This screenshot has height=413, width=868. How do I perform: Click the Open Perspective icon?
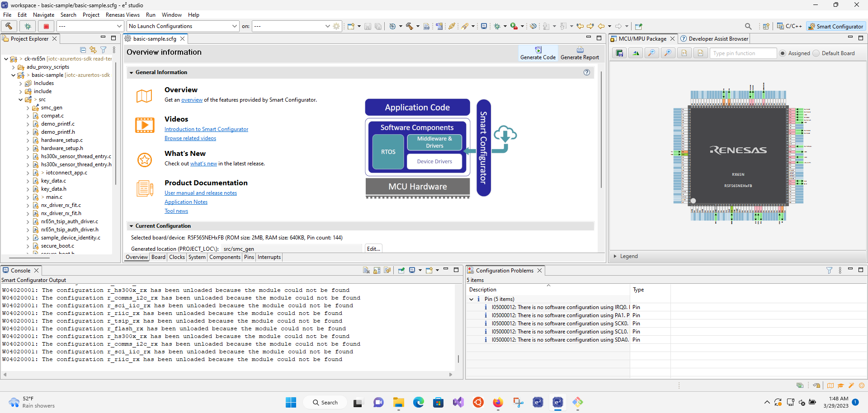[766, 26]
